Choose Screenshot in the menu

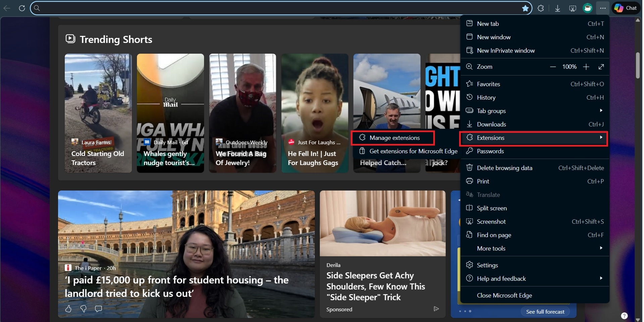click(x=535, y=221)
